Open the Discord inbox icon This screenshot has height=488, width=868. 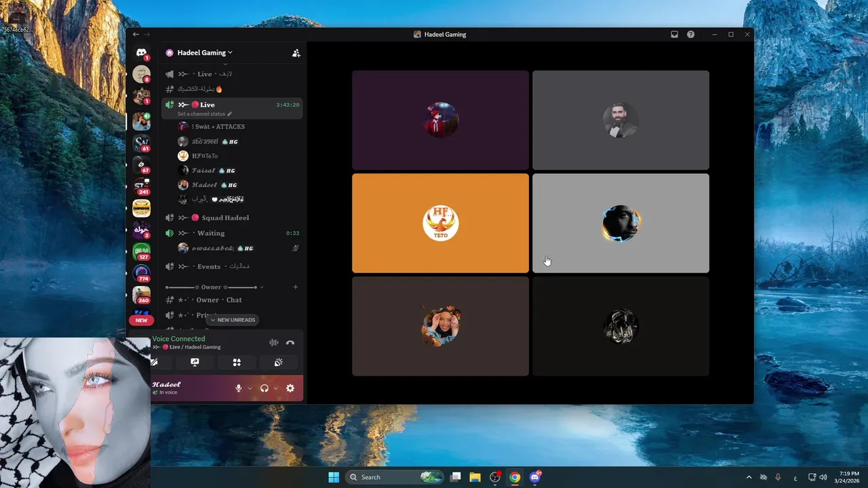pos(674,35)
